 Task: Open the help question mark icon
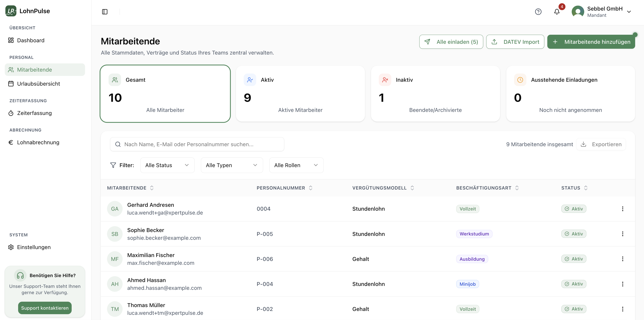538,12
